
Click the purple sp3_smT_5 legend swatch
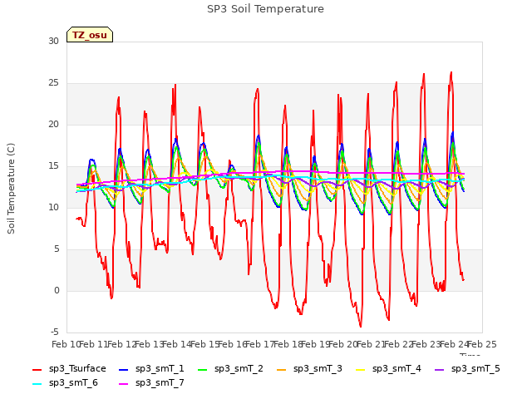pos(440,369)
